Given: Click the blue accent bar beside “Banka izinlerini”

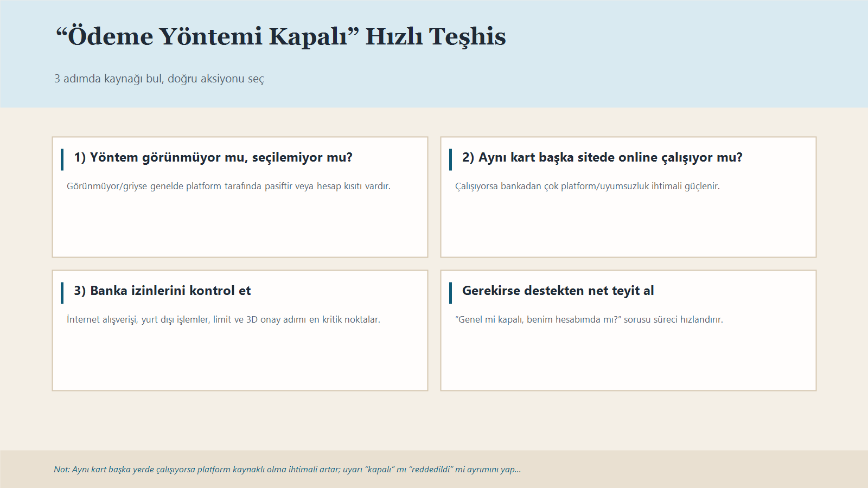Looking at the screenshot, I should coord(62,293).
